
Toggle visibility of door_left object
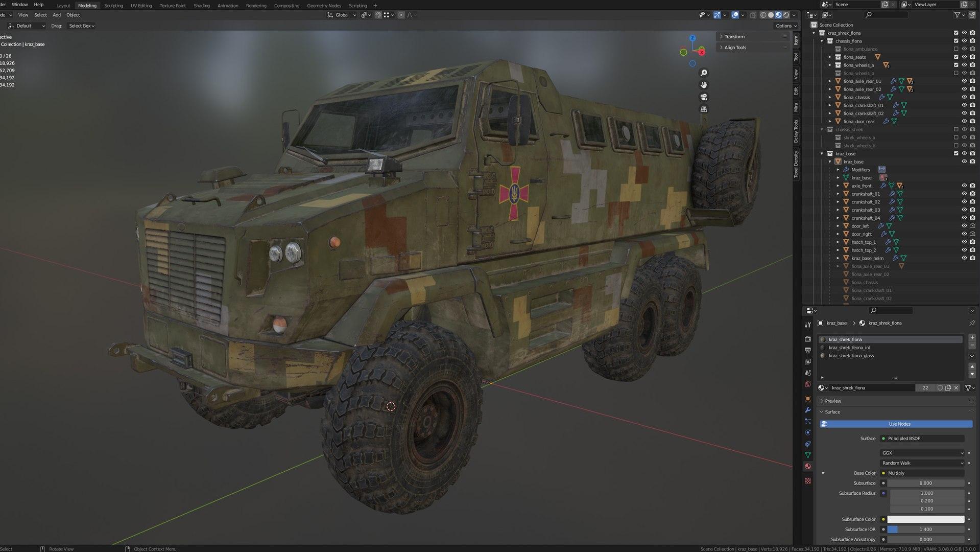(964, 226)
